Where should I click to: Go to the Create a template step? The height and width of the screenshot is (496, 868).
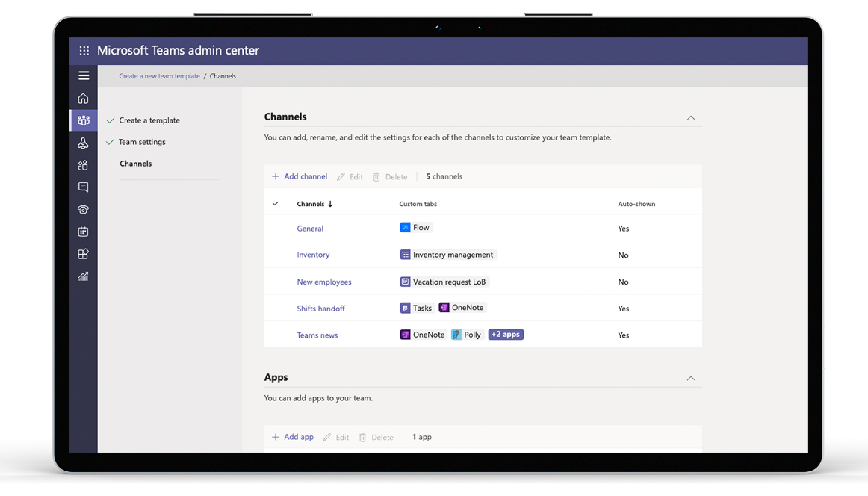click(149, 120)
